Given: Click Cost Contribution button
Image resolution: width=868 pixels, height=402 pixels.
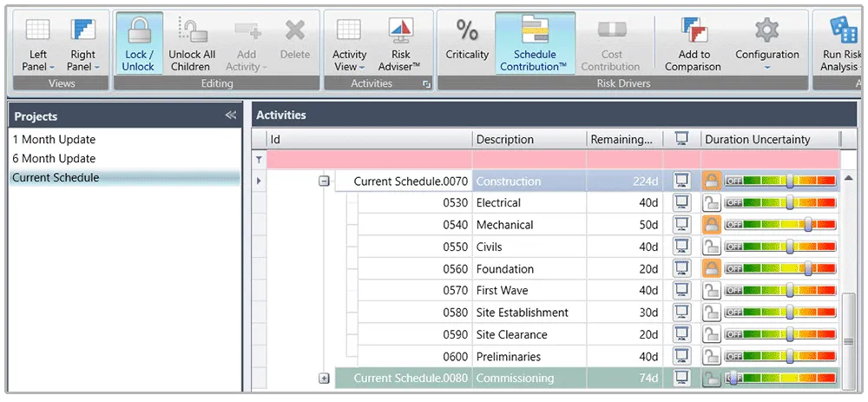Looking at the screenshot, I should [612, 45].
